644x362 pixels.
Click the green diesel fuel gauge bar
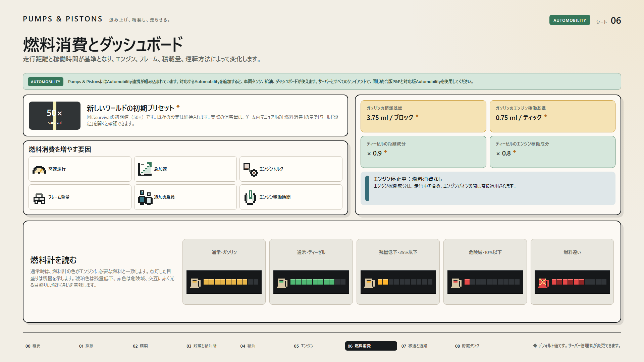coord(318,282)
